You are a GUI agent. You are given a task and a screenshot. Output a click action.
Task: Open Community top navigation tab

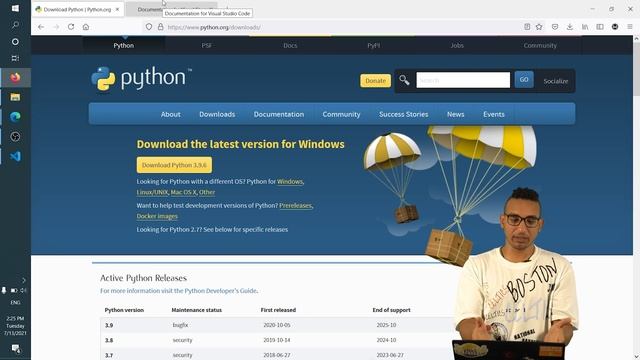[x=540, y=45]
